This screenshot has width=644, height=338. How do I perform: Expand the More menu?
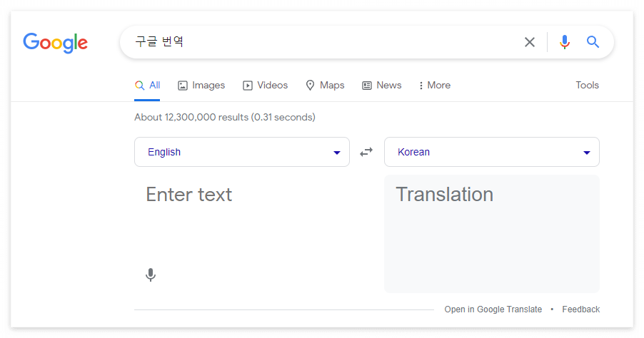click(x=435, y=86)
